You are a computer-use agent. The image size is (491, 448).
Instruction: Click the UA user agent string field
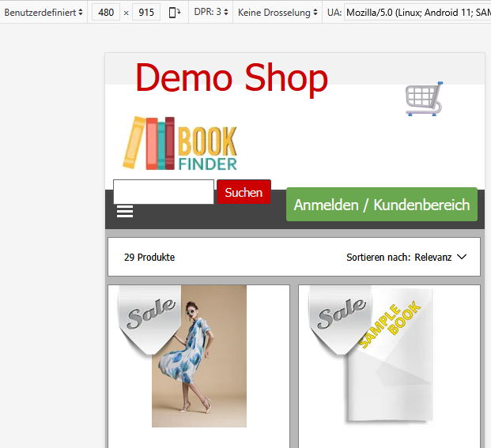tap(417, 13)
